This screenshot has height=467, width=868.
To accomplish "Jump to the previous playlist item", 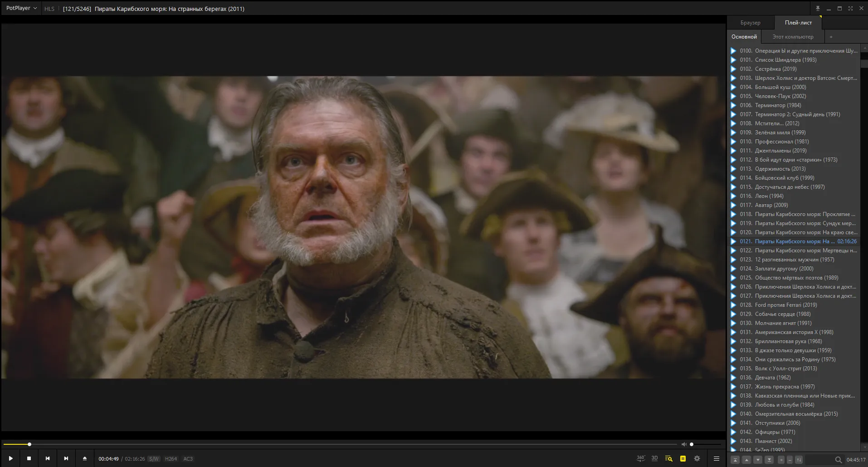I will pyautogui.click(x=48, y=459).
